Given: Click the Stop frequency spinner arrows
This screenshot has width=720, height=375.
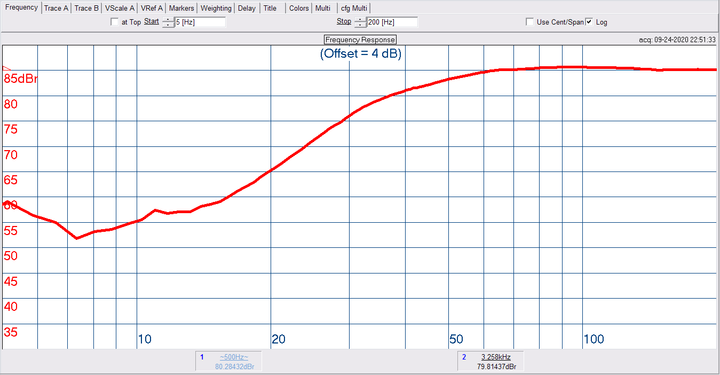Looking at the screenshot, I should (x=360, y=22).
